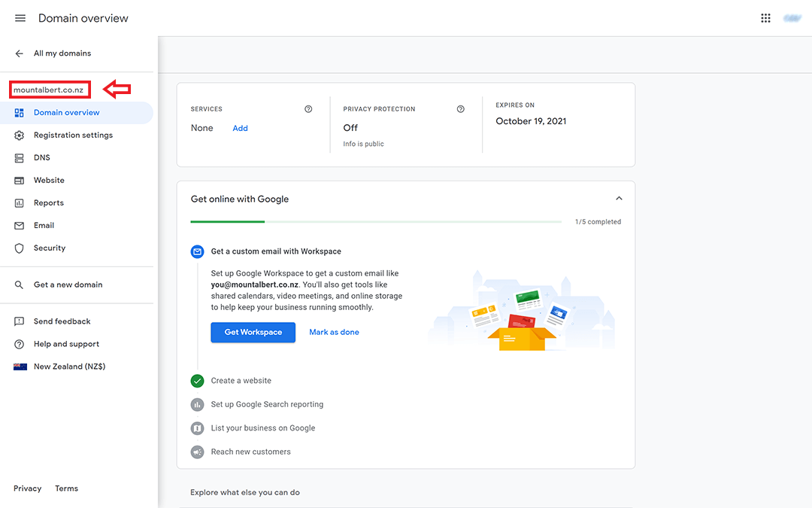This screenshot has height=508, width=812.
Task: Expand Create a website step
Action: pyautogui.click(x=241, y=381)
